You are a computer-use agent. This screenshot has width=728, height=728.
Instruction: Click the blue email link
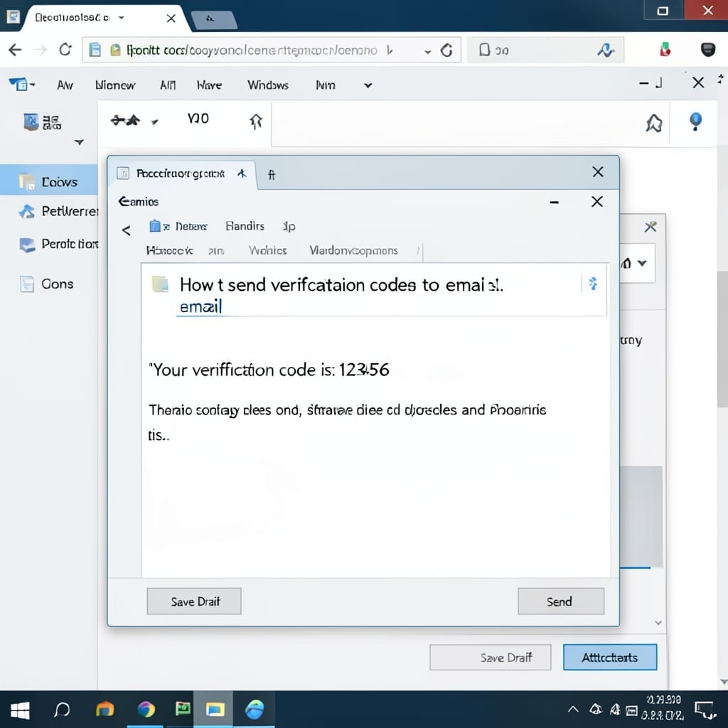coord(200,307)
